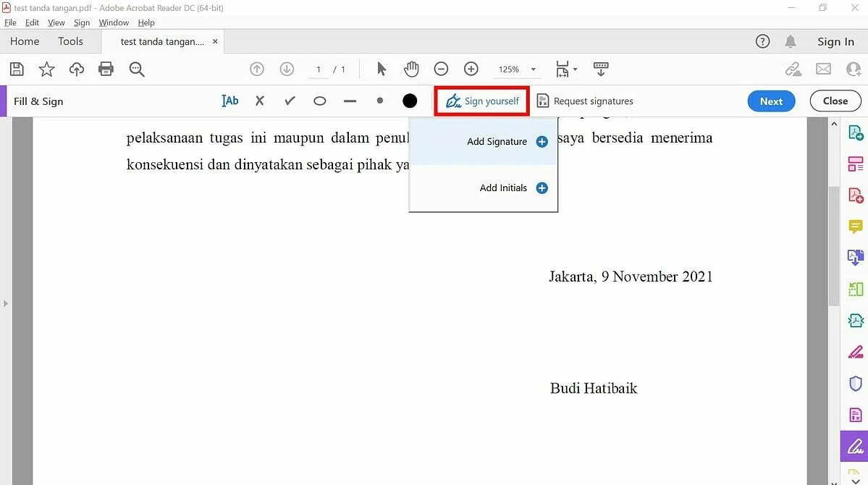Select the X cross-out annotation tool

(259, 101)
